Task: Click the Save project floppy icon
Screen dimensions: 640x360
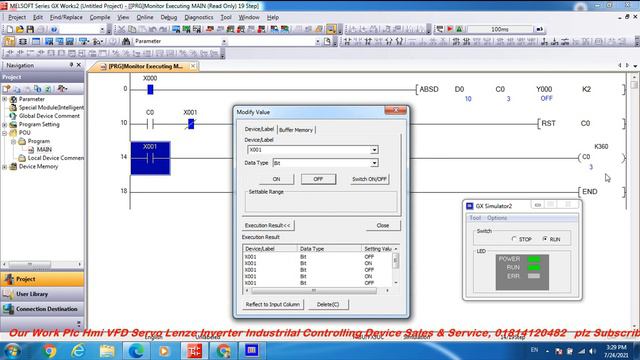Action: coord(30,29)
